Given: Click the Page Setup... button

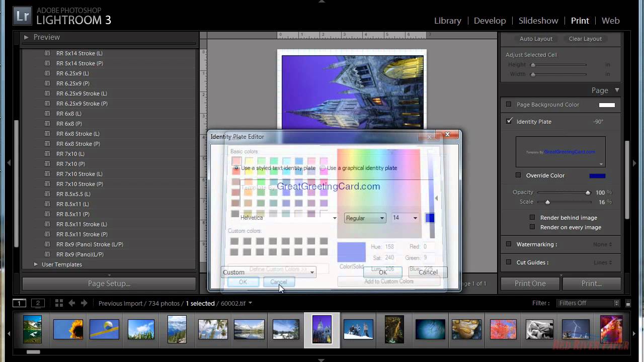Looking at the screenshot, I should (x=109, y=284).
